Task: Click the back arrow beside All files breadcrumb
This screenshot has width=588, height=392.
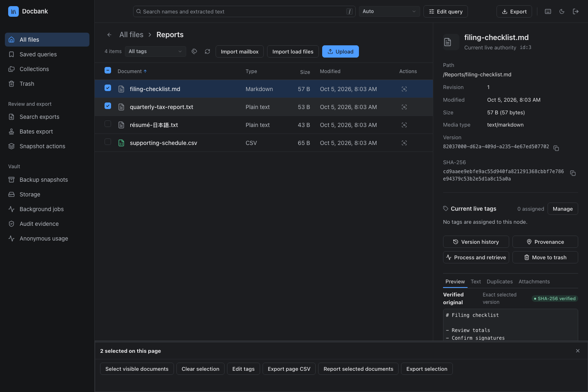Action: 109,35
